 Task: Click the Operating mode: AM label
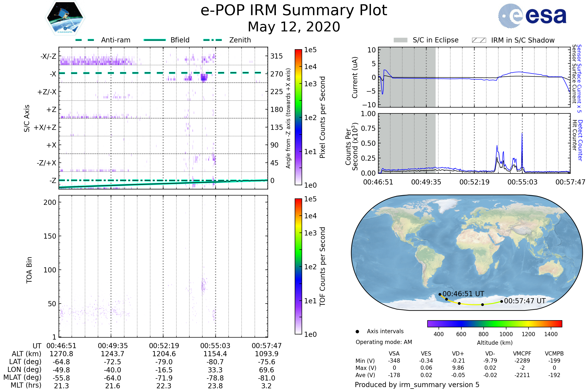tap(384, 342)
